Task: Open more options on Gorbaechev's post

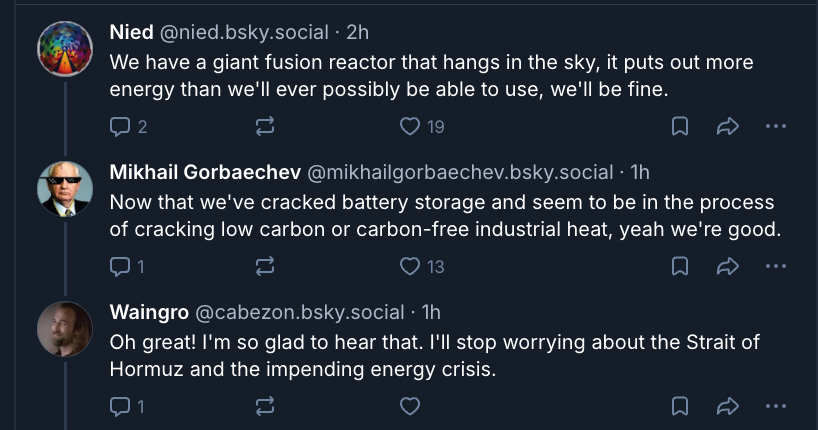Action: [x=776, y=266]
